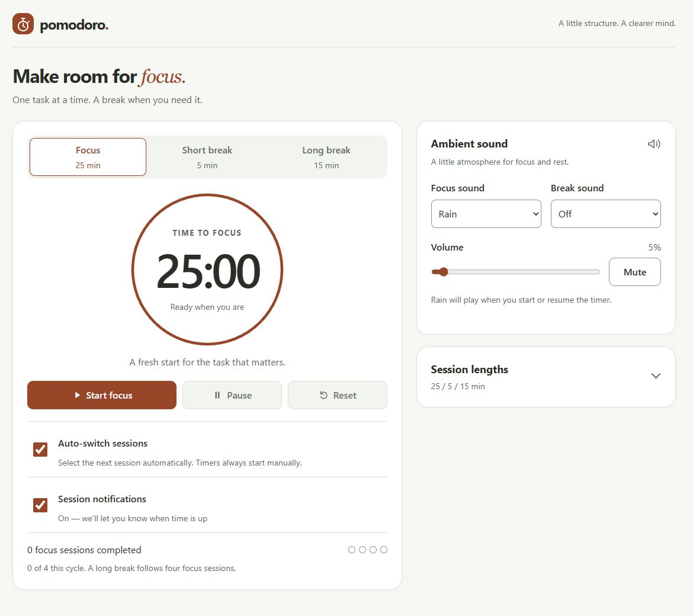Open the Focus sound dropdown
Screen dimensions: 693x616
coord(486,214)
